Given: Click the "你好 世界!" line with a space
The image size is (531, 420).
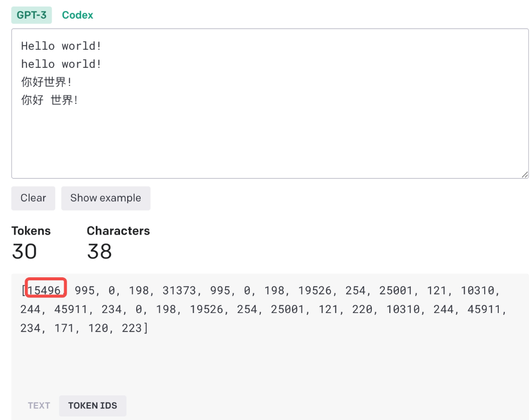Looking at the screenshot, I should click(x=50, y=100).
